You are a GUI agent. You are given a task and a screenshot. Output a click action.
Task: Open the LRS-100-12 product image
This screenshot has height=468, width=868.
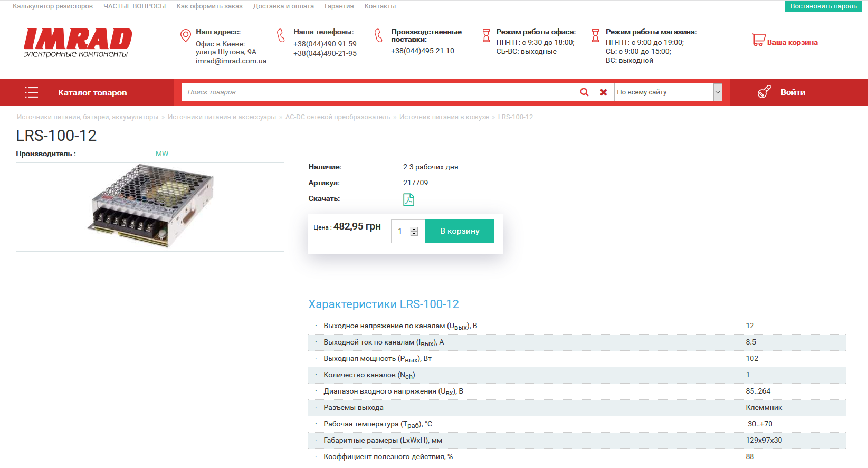tap(150, 207)
